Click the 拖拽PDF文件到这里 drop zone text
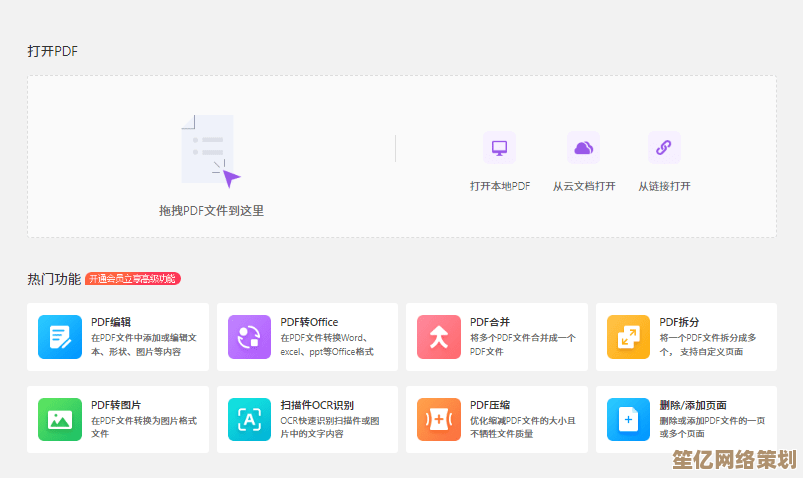Image resolution: width=803 pixels, height=478 pixels. pos(211,211)
